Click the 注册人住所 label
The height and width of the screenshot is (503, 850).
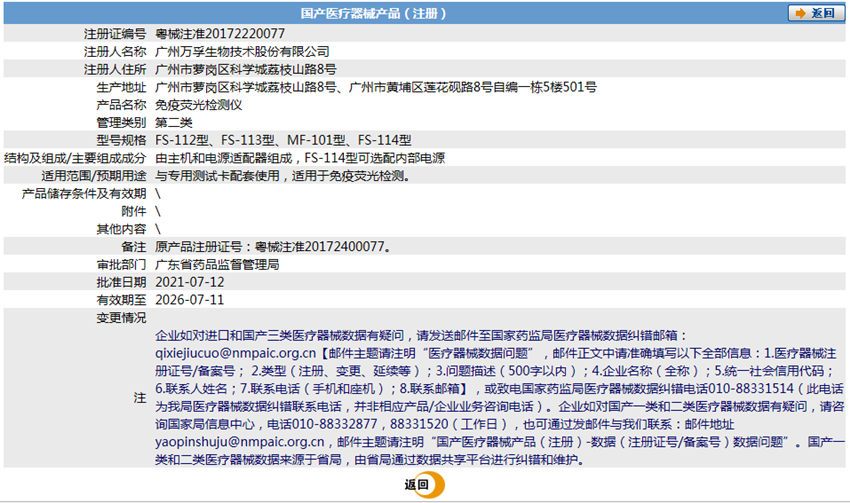pos(115,69)
